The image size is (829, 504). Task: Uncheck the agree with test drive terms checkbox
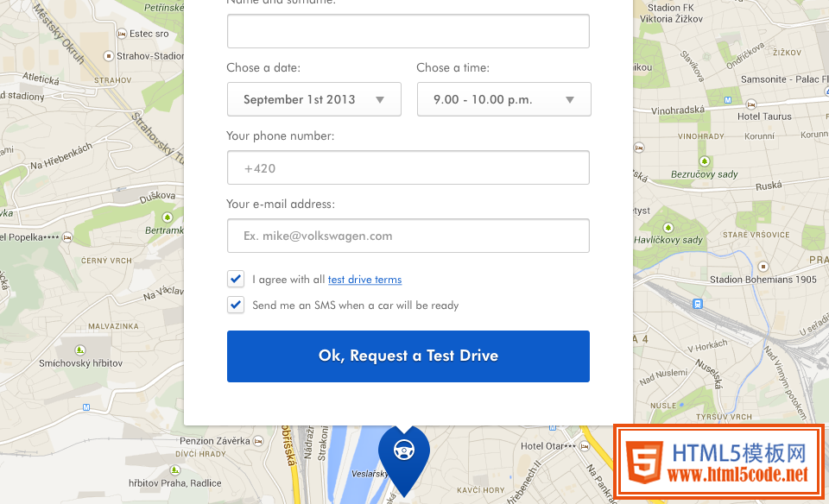click(x=236, y=279)
